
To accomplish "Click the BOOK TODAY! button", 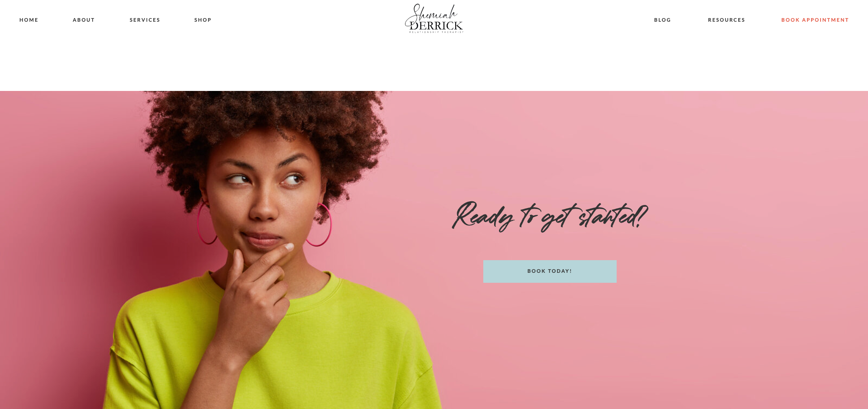I will click(x=550, y=271).
